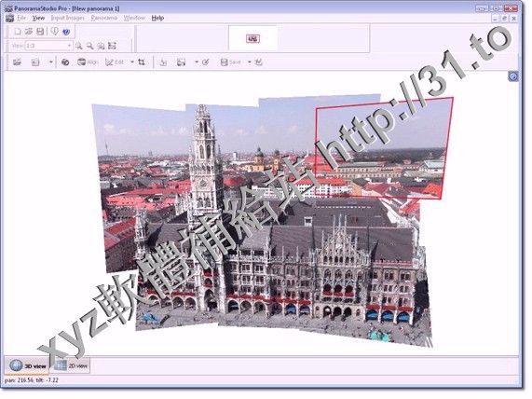Click the add image icon
Viewport: 532px width, 399px height.
[x=35, y=62]
